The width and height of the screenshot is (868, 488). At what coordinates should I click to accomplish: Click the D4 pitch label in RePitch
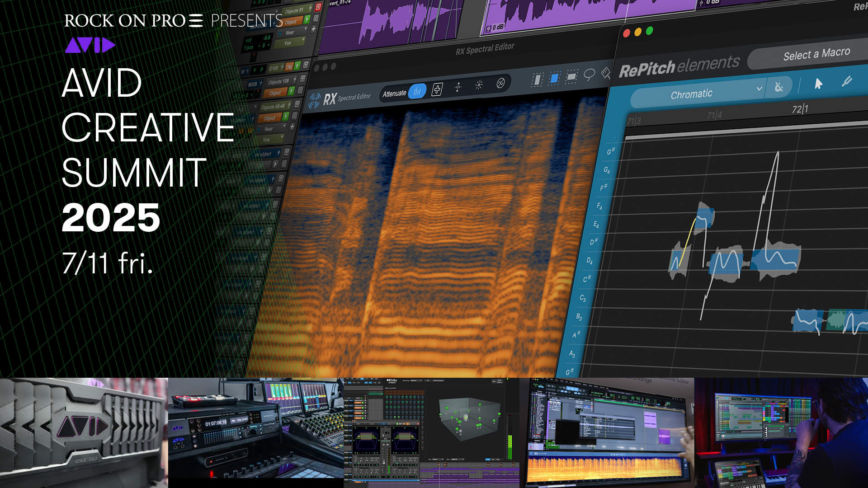[590, 261]
